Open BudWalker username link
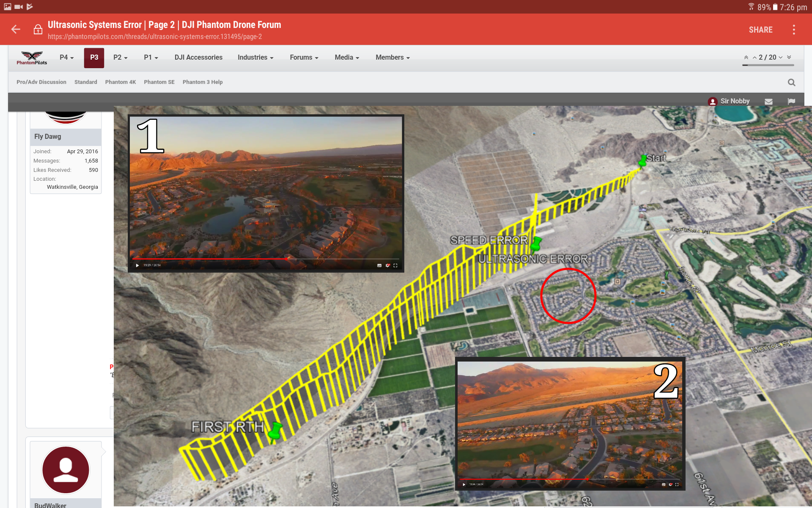Image resolution: width=812 pixels, height=508 pixels. (x=50, y=505)
